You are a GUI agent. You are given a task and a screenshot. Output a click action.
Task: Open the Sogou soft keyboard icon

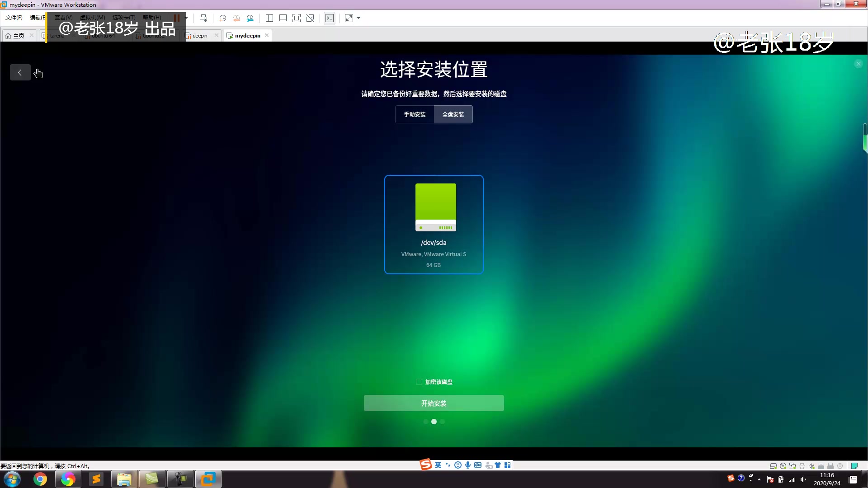pos(478,465)
